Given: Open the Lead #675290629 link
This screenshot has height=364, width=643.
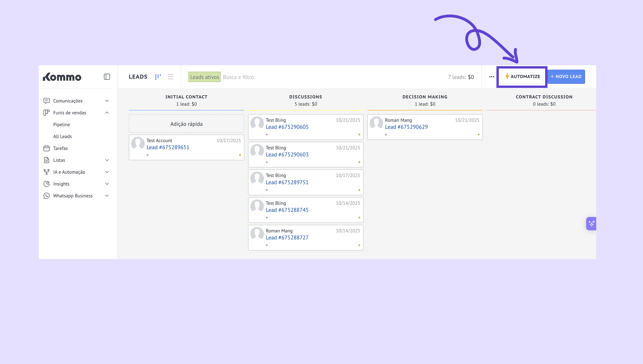Looking at the screenshot, I should pos(406,127).
